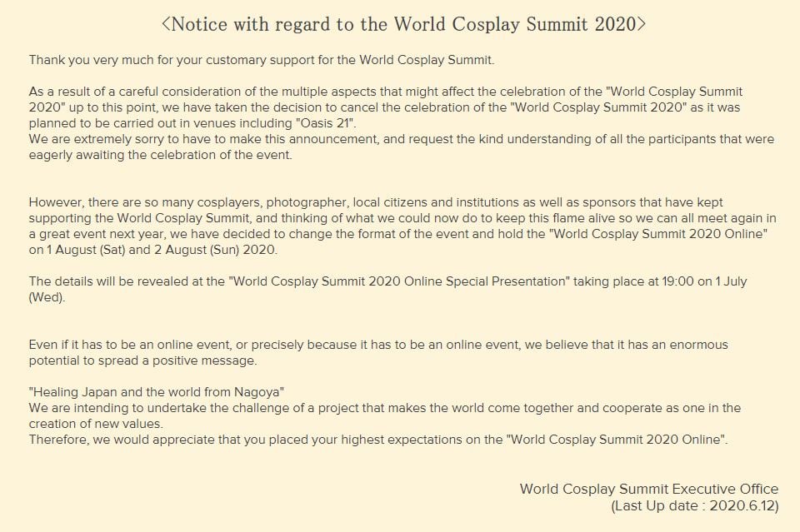
Task: Click the notice title about World Cosplay Summit 2020
Action: click(402, 24)
